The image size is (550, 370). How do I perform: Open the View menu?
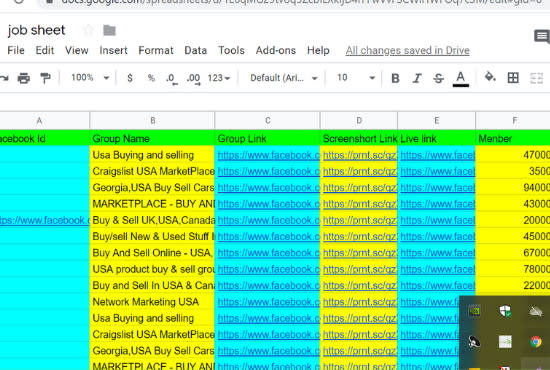[76, 51]
